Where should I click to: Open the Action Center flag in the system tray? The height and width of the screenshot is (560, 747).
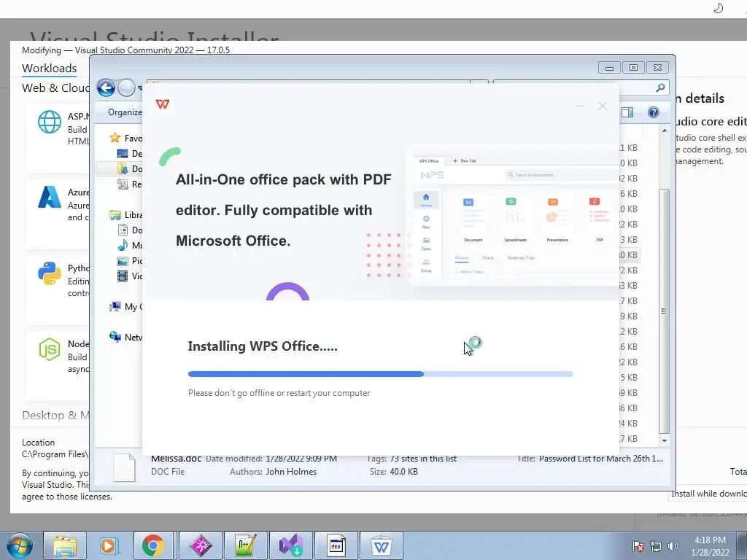point(638,546)
